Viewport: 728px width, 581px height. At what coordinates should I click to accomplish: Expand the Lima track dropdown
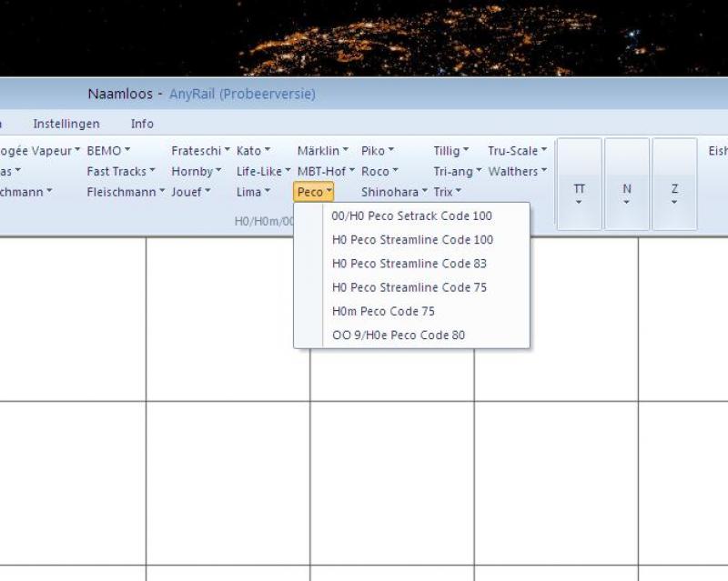[x=253, y=192]
